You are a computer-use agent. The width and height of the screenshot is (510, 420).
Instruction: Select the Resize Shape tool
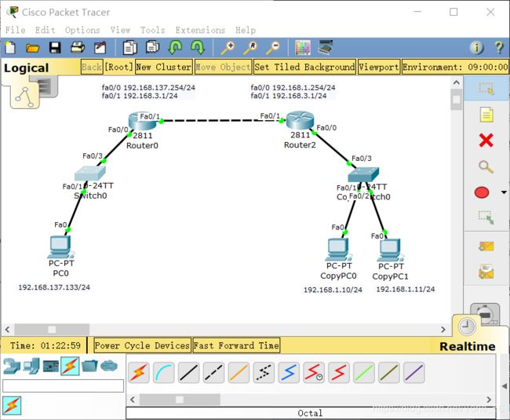pos(486,217)
